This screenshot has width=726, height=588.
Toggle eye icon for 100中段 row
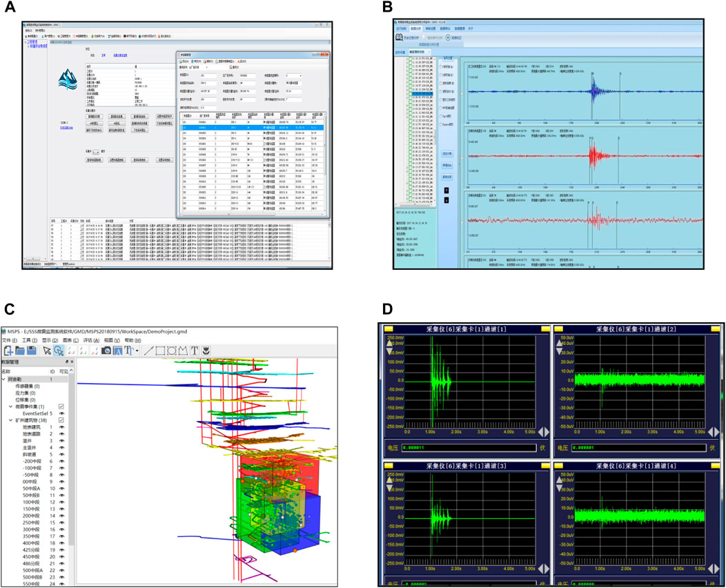(x=61, y=502)
